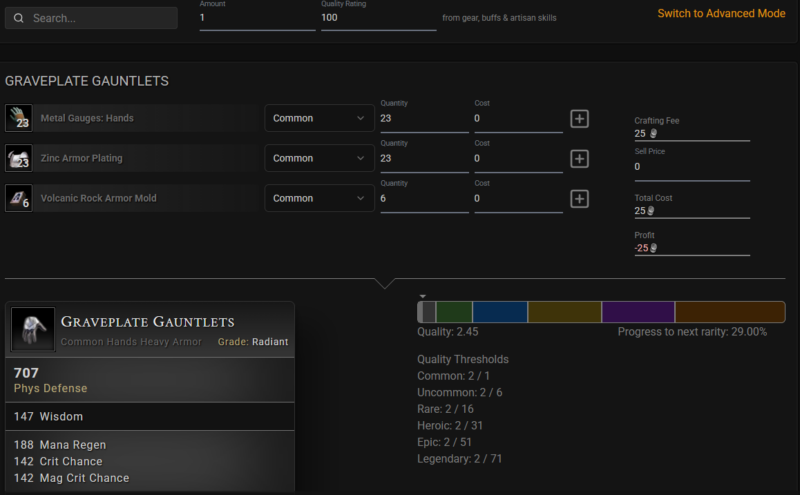
Task: Open rarity dropdown for Zinc Armor Plating
Action: coord(319,158)
